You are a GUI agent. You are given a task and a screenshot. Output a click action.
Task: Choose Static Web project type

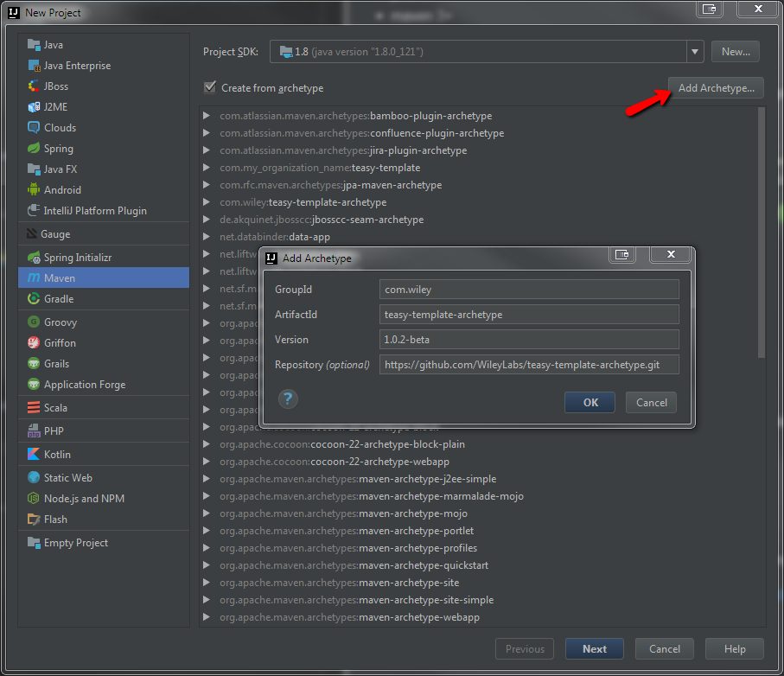pos(104,478)
